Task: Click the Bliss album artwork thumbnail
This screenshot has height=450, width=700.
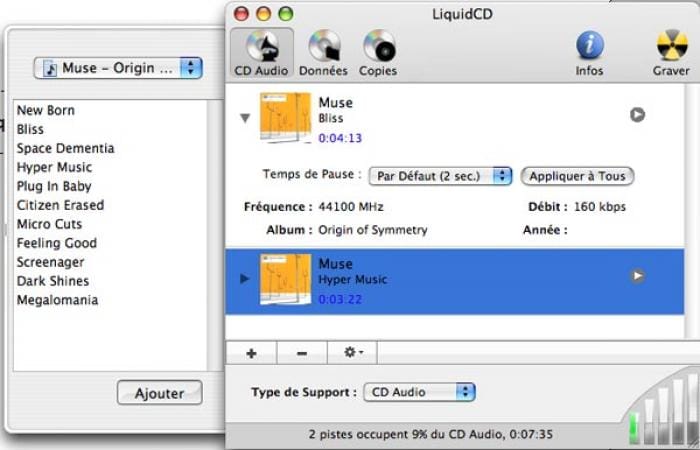Action: click(x=286, y=118)
